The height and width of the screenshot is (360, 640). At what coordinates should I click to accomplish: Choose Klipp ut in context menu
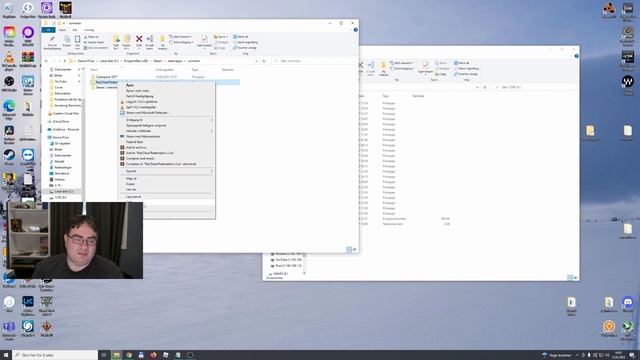167,179
